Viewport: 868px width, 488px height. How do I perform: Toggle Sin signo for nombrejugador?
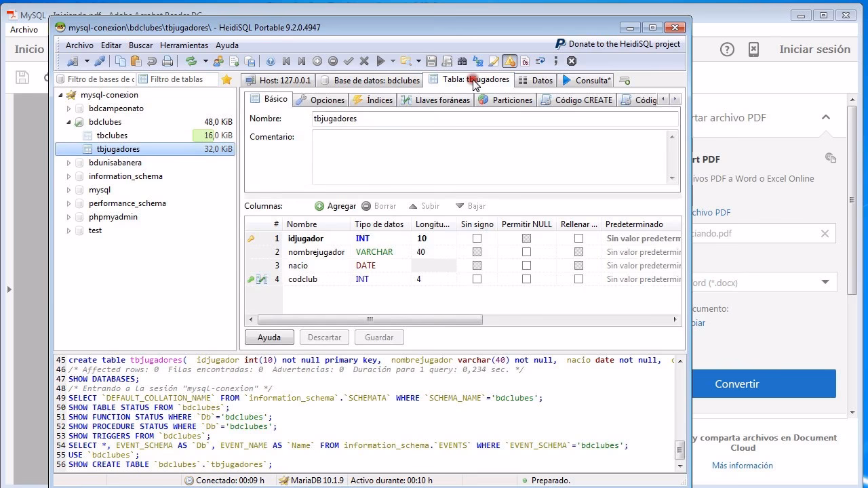(477, 252)
